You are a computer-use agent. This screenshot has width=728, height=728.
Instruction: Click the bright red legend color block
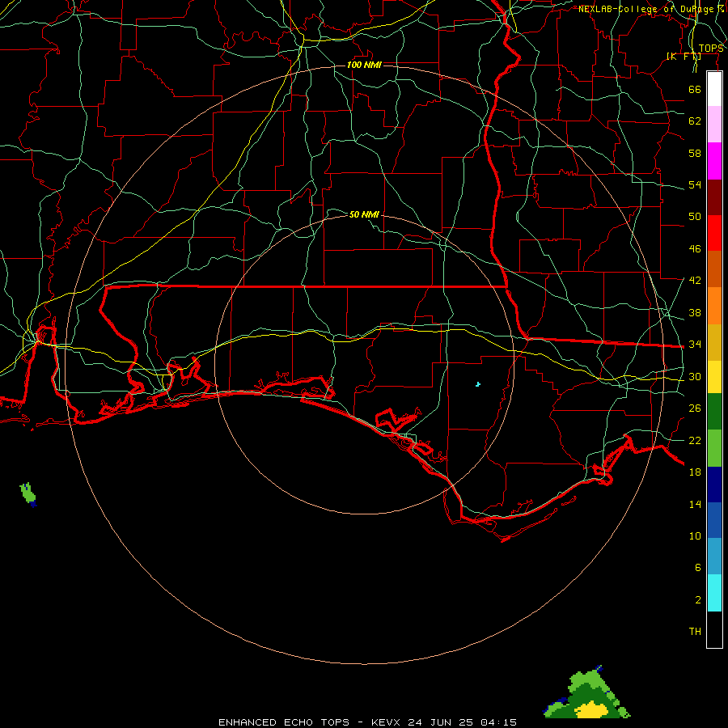[x=714, y=233]
